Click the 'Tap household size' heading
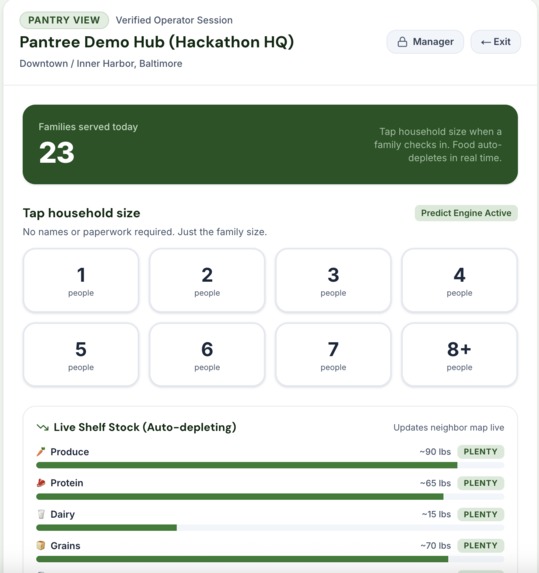 click(81, 213)
